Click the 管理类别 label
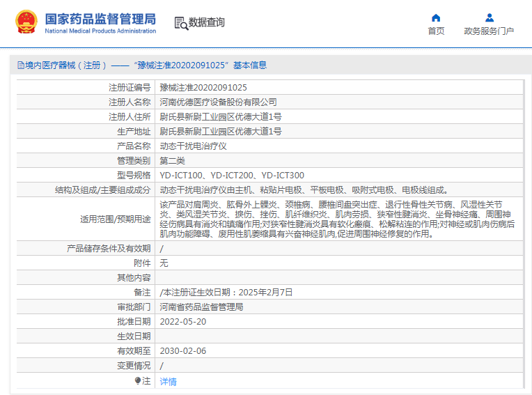 coord(134,160)
